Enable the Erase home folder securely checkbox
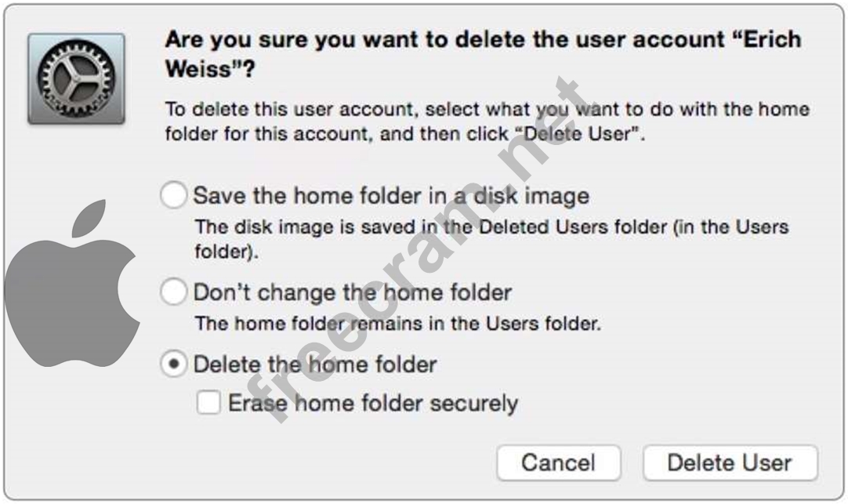 point(208,404)
